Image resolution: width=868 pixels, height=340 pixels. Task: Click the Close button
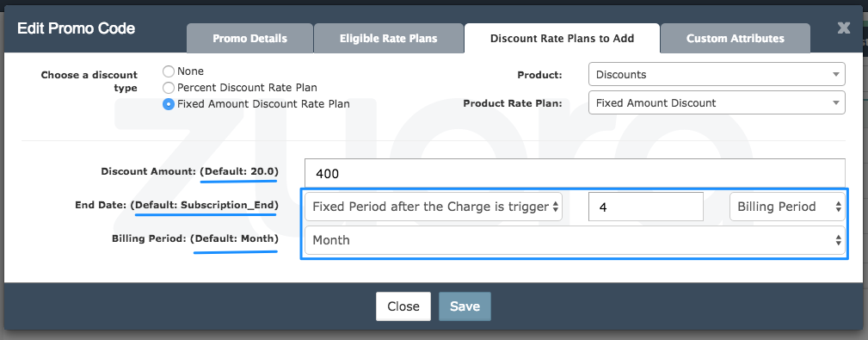[x=403, y=306]
